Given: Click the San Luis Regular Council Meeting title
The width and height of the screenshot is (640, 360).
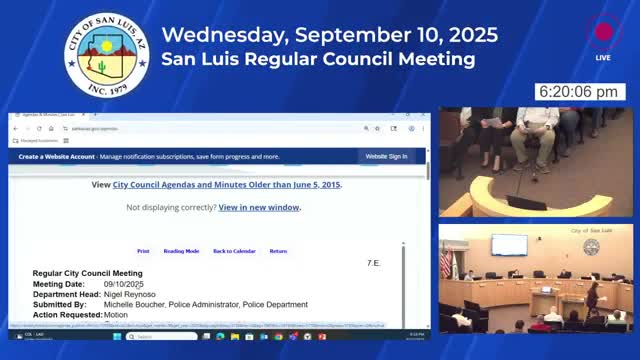Looking at the screenshot, I should point(318,59).
